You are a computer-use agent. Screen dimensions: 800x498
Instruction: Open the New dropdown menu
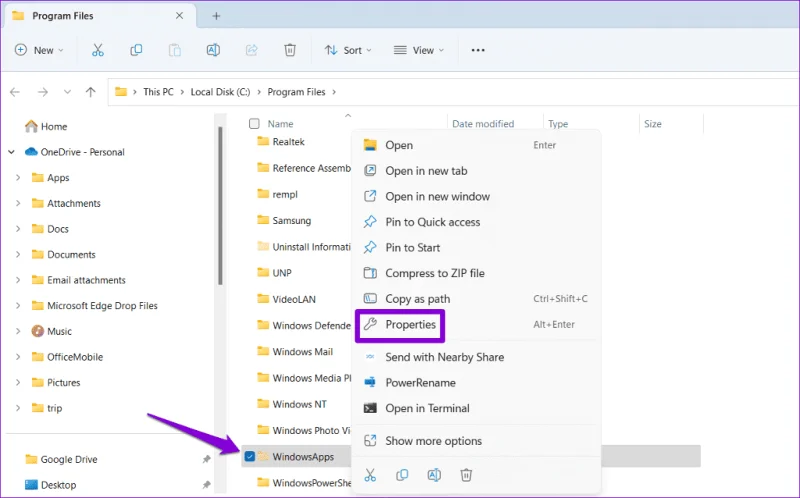(39, 50)
